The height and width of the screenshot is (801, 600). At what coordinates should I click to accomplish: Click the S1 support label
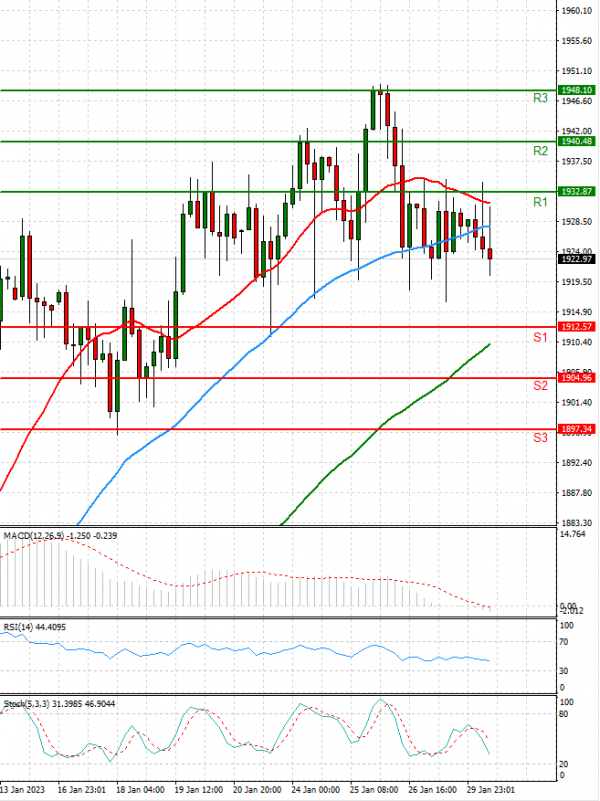[x=540, y=337]
